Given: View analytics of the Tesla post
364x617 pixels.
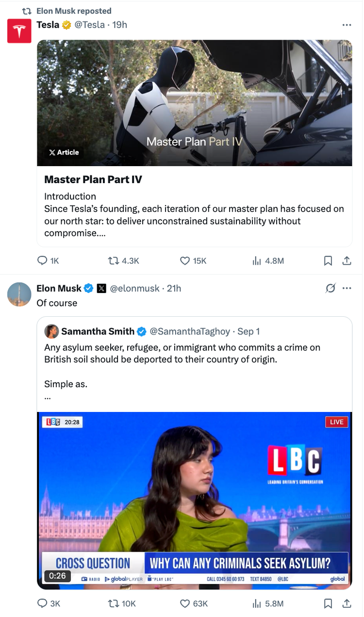Looking at the screenshot, I should click(257, 261).
